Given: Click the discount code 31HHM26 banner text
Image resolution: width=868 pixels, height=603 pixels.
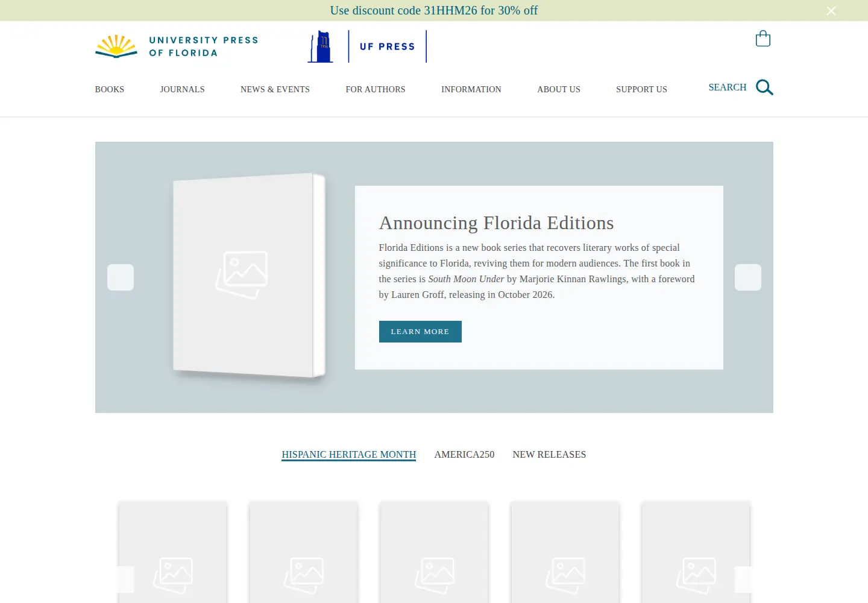Looking at the screenshot, I should (434, 10).
